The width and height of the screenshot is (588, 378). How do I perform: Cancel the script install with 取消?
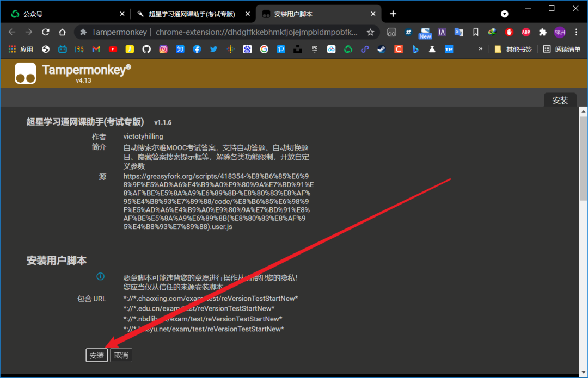click(x=121, y=355)
